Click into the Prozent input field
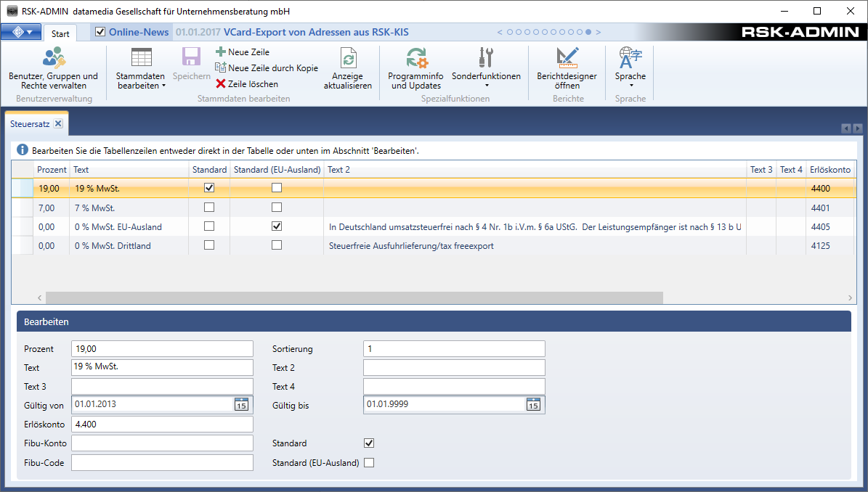 pyautogui.click(x=162, y=349)
